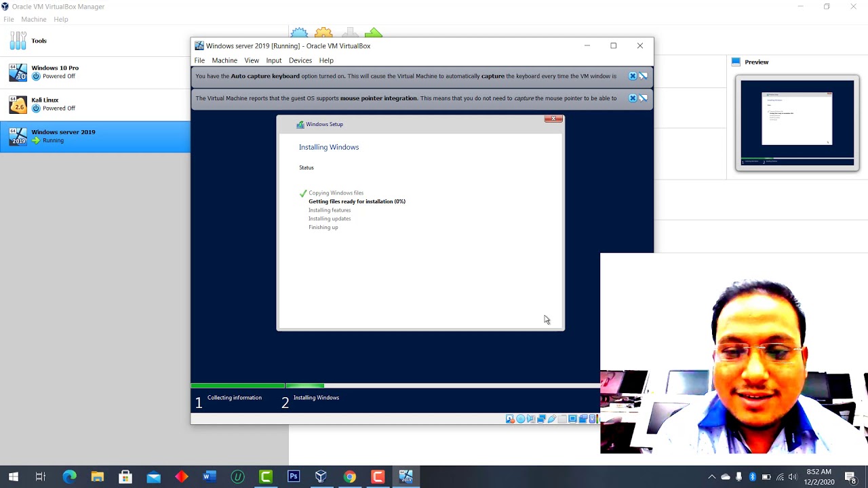This screenshot has height=488, width=868.
Task: Click the volume icon in system tray
Action: click(793, 477)
